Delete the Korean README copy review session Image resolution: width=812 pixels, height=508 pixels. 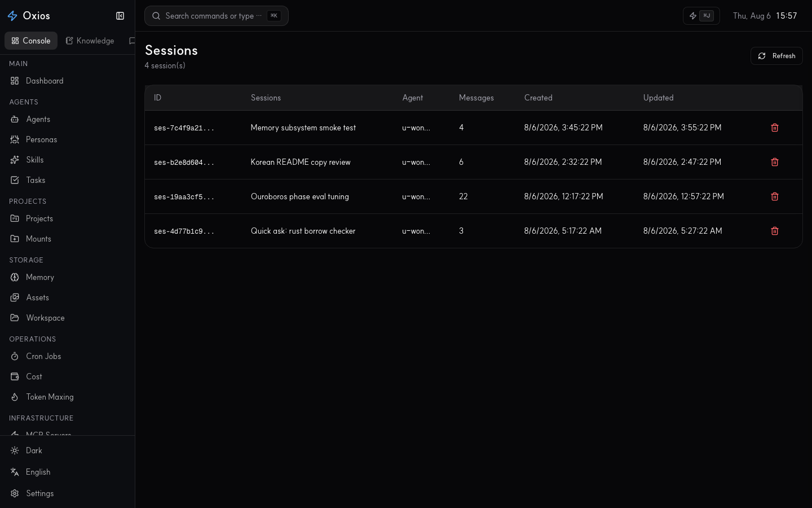(x=775, y=162)
